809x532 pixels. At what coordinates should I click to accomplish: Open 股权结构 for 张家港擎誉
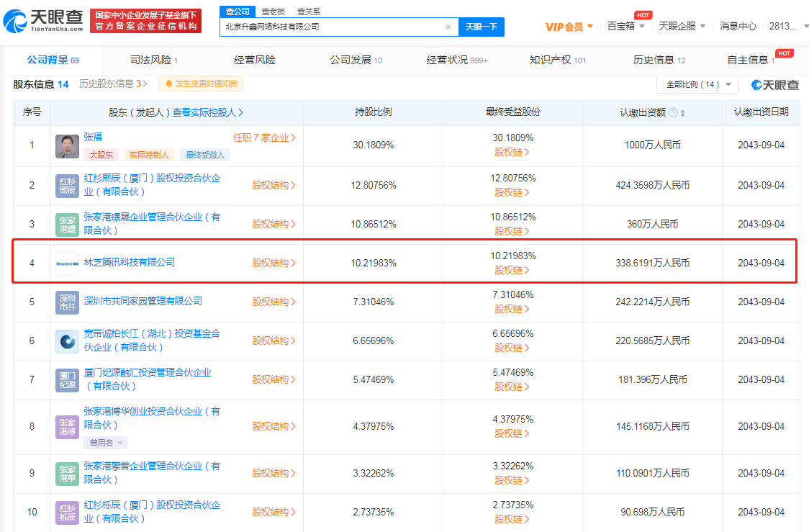pos(274,473)
